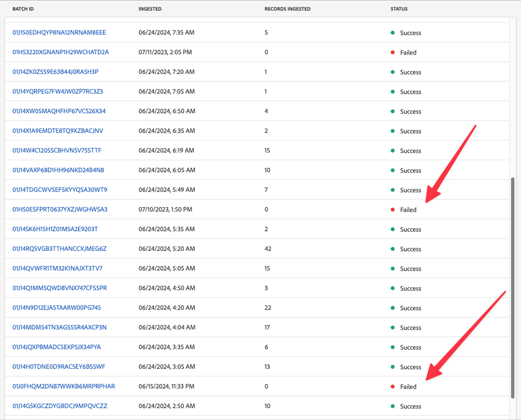Open last batch 01J14G5KGCZDYGBDCJ9MPQVCZZ
Screen dimensions: 521x420
tap(60, 406)
